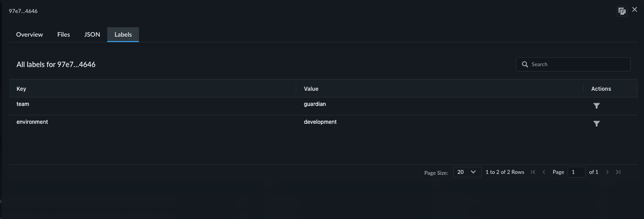
Task: Switch to the Overview tab
Action: pyautogui.click(x=29, y=34)
